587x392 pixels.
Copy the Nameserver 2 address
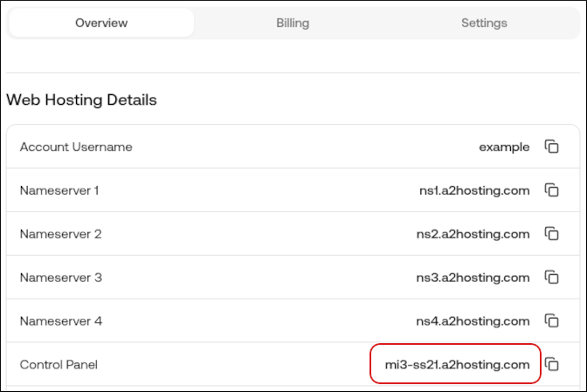tap(551, 234)
